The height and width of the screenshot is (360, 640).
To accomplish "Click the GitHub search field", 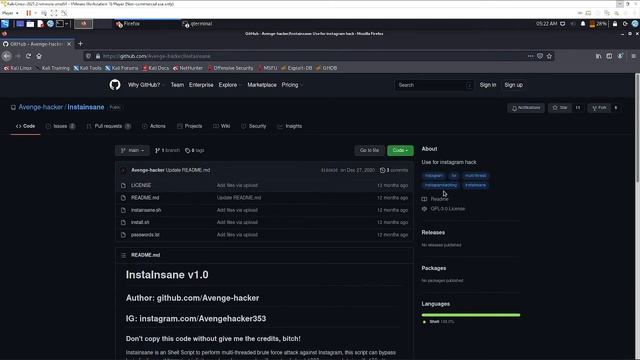I will click(434, 85).
